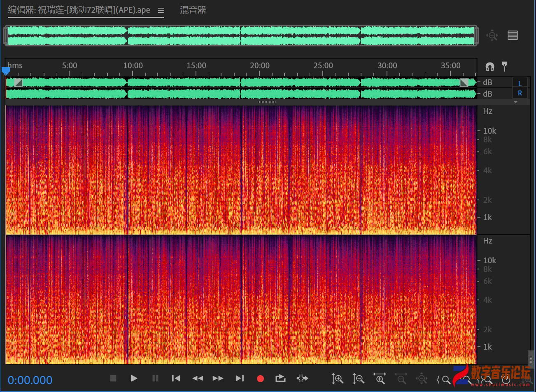Click the skip selection icon
The width and height of the screenshot is (536, 392).
click(x=303, y=378)
